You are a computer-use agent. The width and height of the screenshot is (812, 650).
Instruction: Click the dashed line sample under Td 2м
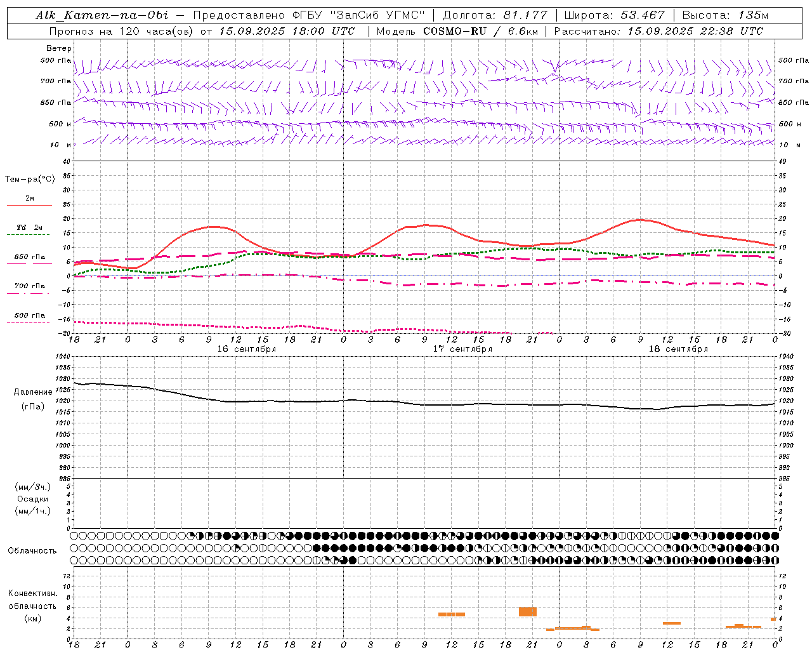click(29, 235)
